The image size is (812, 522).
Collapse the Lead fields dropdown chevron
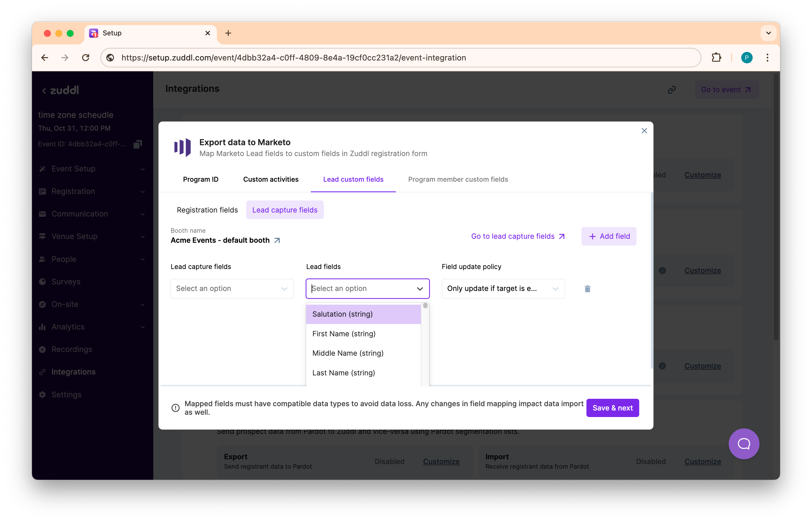[x=420, y=289]
